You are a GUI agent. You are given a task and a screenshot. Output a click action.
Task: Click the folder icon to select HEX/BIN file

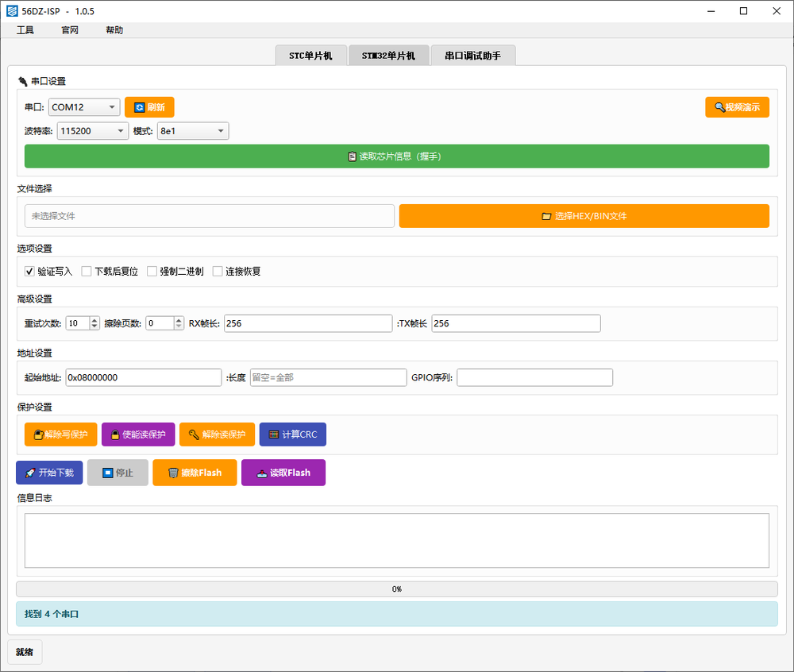[546, 216]
